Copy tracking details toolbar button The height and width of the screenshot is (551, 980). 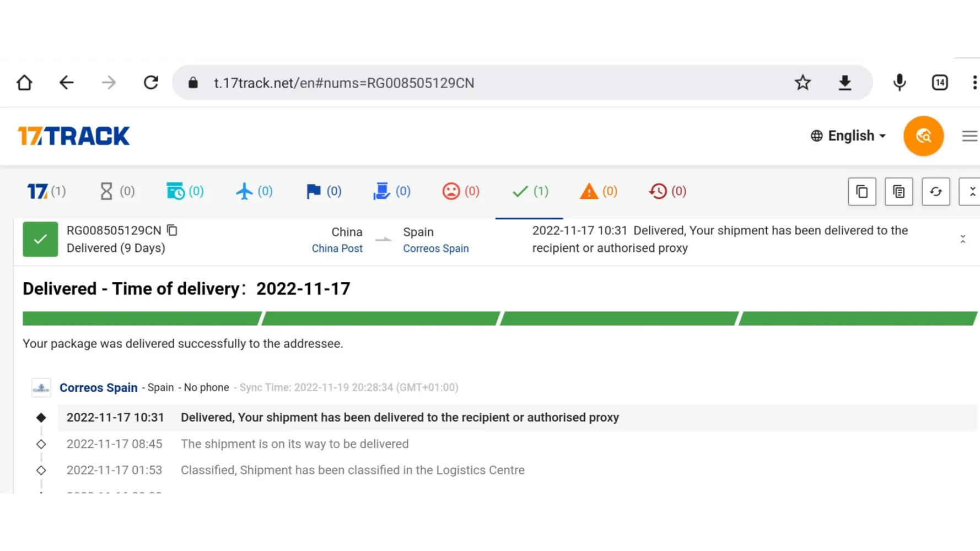coord(899,192)
